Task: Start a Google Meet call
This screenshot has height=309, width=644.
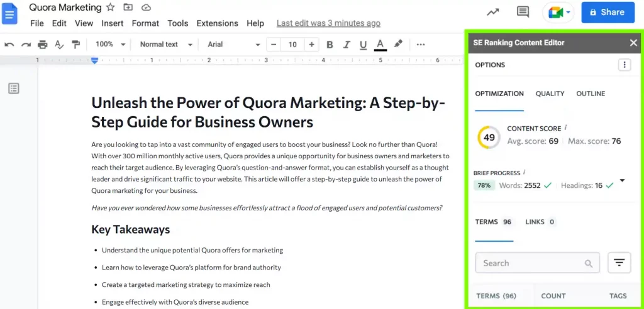Action: point(555,13)
